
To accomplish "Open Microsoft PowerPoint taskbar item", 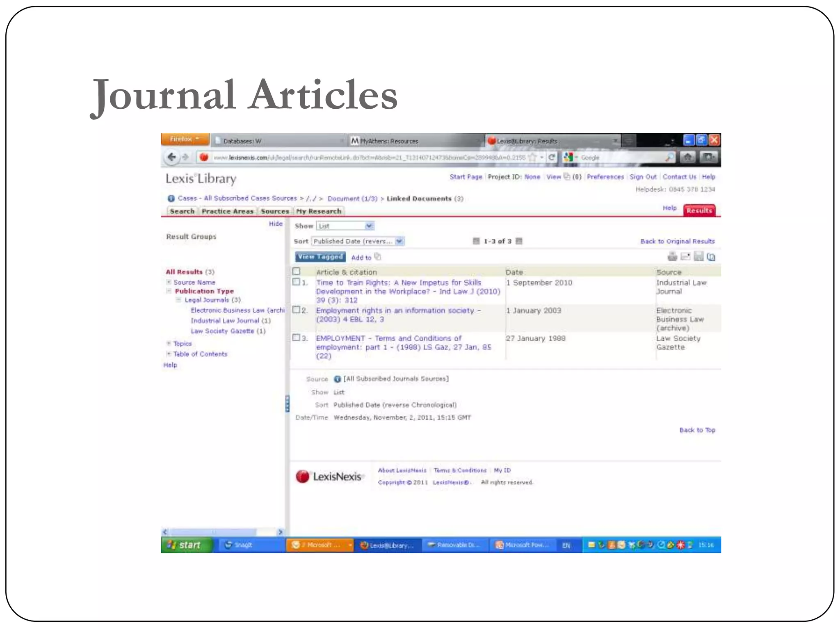I will click(x=522, y=545).
